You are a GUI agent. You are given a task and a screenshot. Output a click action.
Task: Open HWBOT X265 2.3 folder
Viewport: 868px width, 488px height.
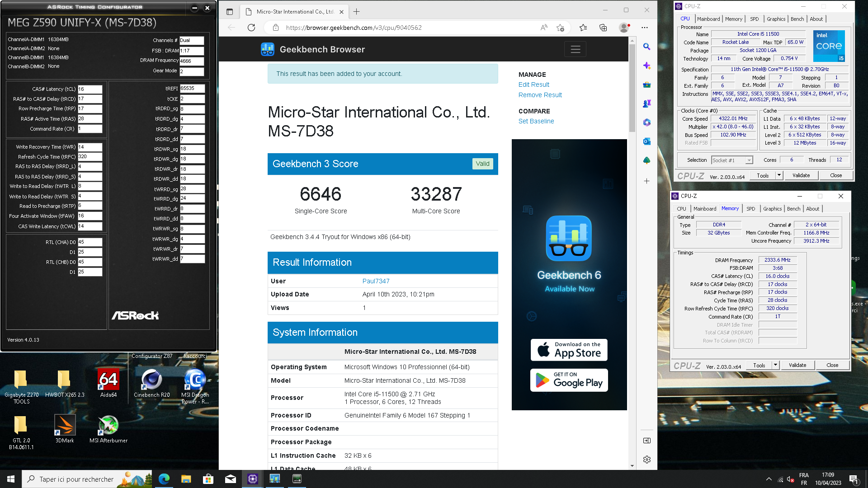(65, 383)
